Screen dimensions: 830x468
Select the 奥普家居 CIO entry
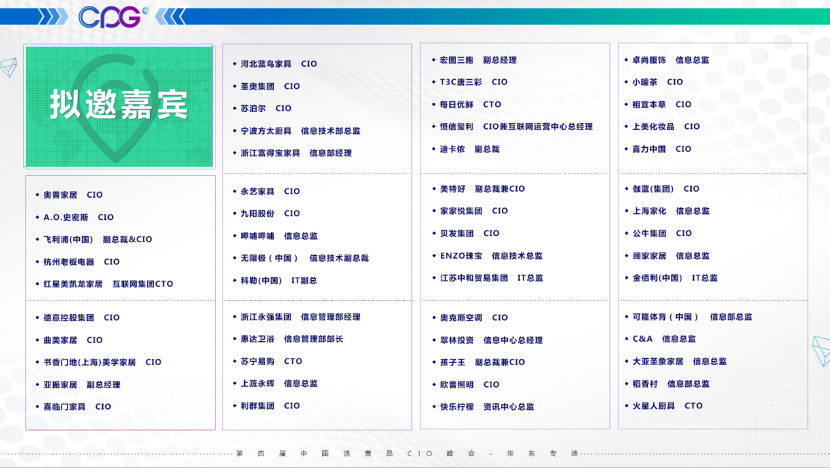coord(73,195)
